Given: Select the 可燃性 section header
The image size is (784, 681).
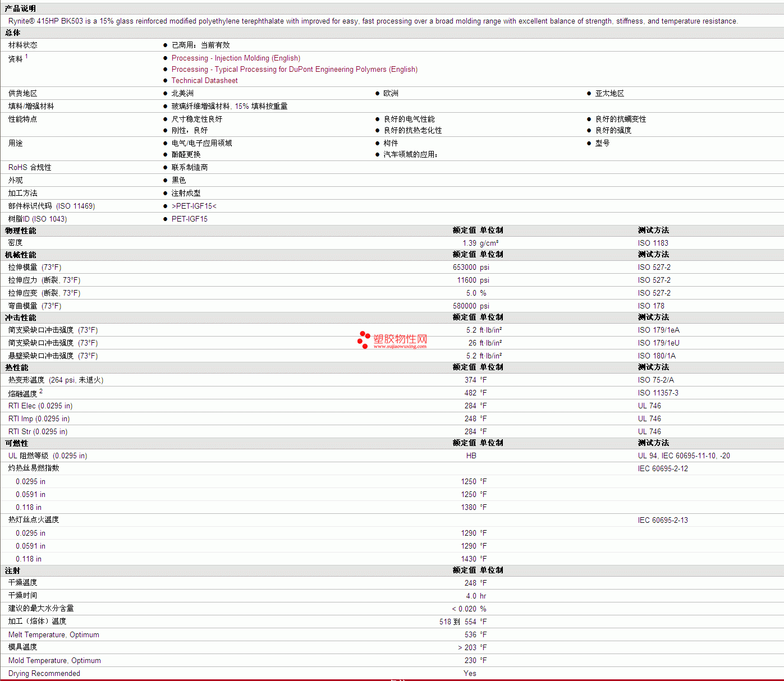Looking at the screenshot, I should pos(16,443).
